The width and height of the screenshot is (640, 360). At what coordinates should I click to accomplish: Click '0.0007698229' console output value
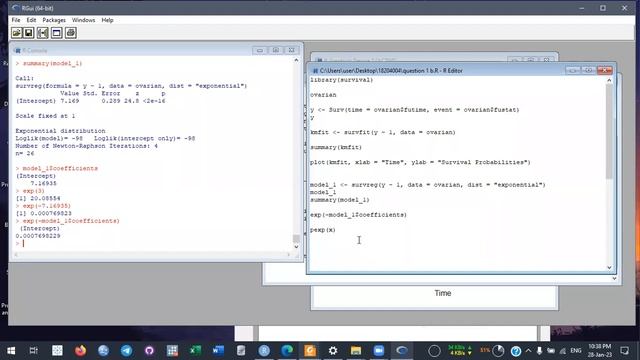(x=38, y=236)
